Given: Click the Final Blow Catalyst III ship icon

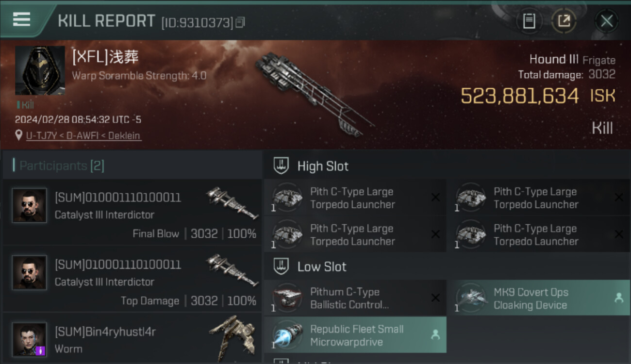Looking at the screenshot, I should 232,202.
